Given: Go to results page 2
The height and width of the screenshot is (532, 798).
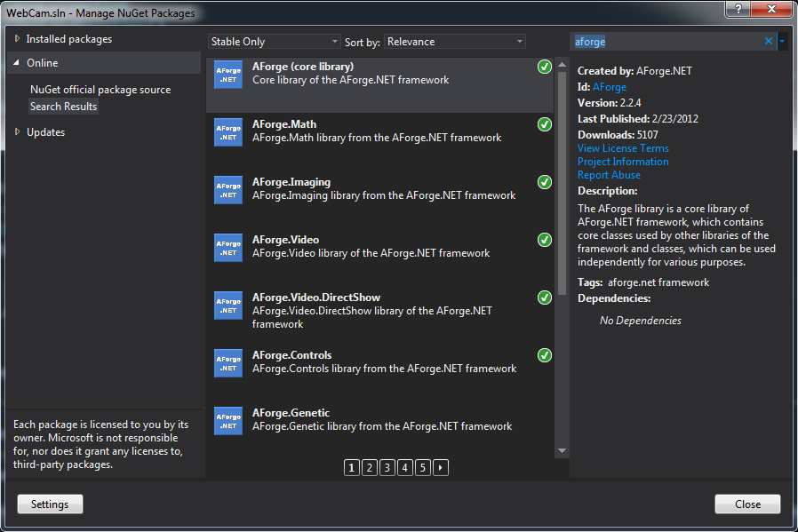Looking at the screenshot, I should [x=370, y=467].
